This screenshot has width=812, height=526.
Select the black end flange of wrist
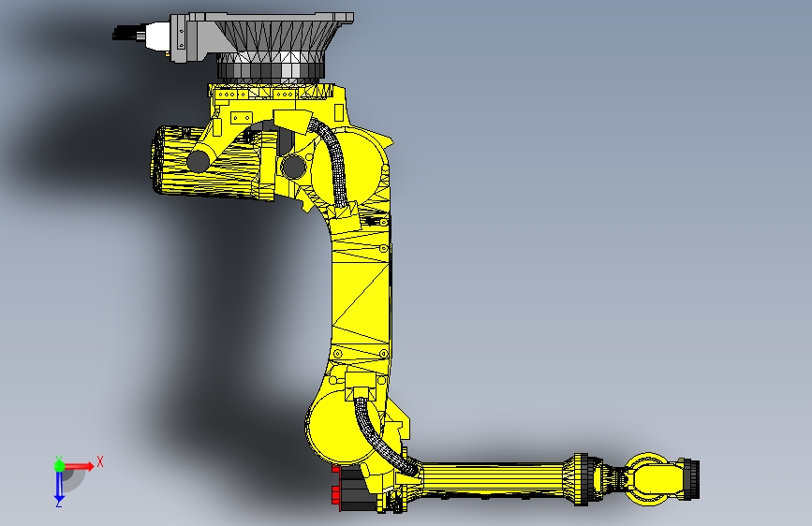point(692,479)
